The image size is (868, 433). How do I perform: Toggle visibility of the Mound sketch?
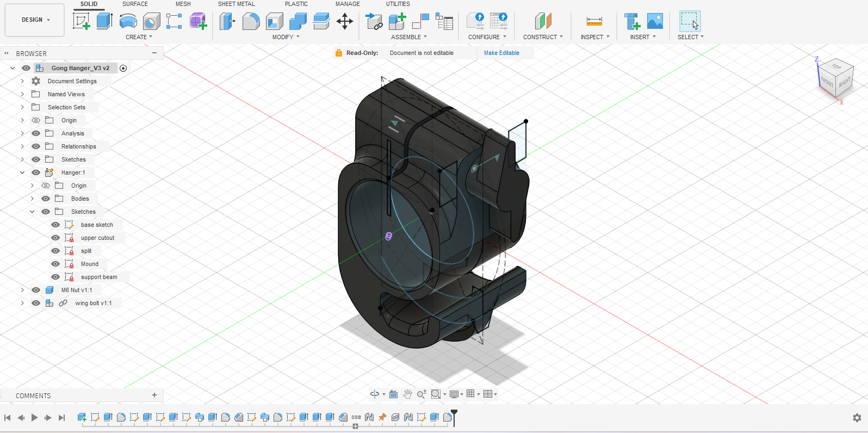click(x=55, y=264)
